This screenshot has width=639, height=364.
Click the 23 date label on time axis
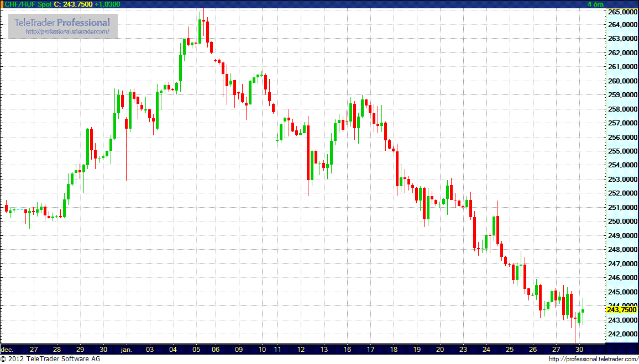pos(463,349)
